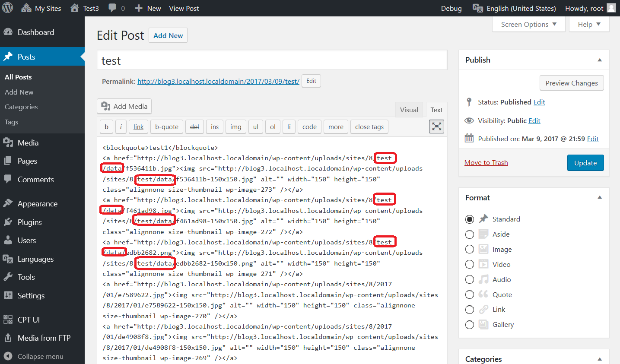Click the Add Media button
620x364 pixels.
(x=124, y=106)
